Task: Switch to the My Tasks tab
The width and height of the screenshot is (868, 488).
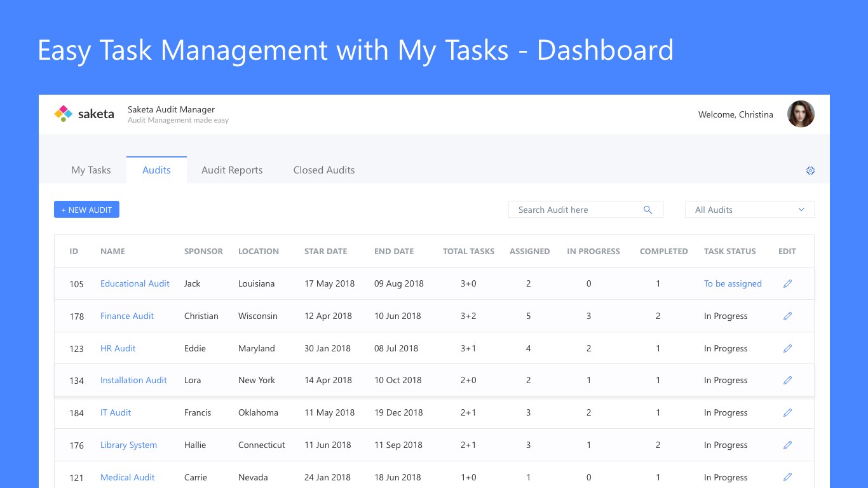Action: [x=91, y=170]
